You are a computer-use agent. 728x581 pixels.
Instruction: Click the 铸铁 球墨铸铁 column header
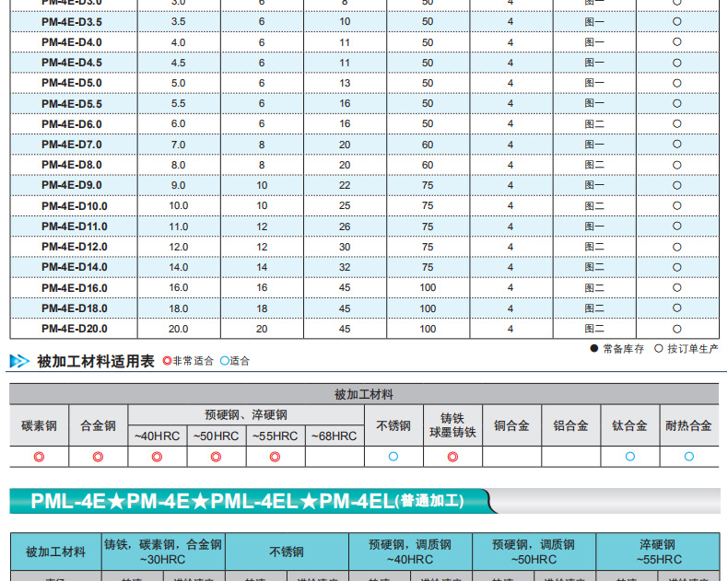click(x=452, y=425)
